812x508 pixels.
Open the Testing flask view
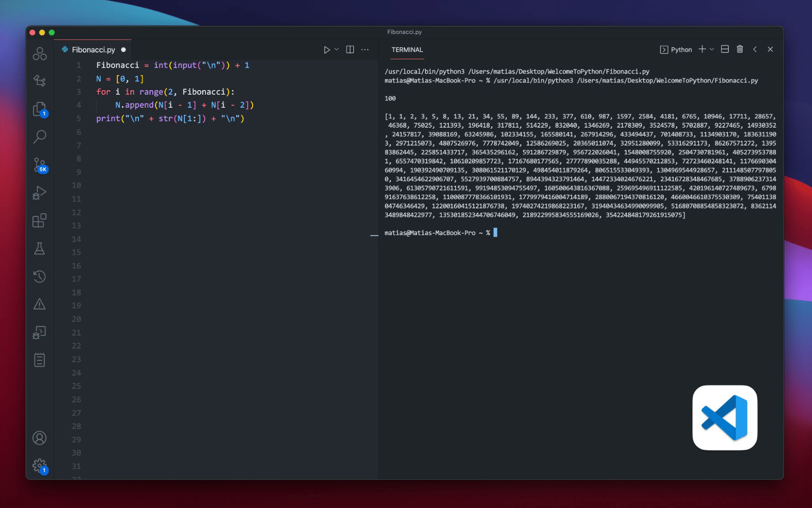pos(39,248)
